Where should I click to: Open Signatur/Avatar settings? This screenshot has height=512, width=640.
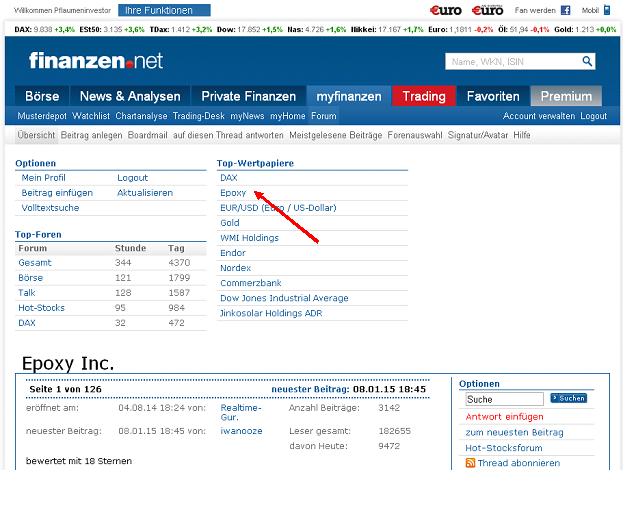[478, 135]
